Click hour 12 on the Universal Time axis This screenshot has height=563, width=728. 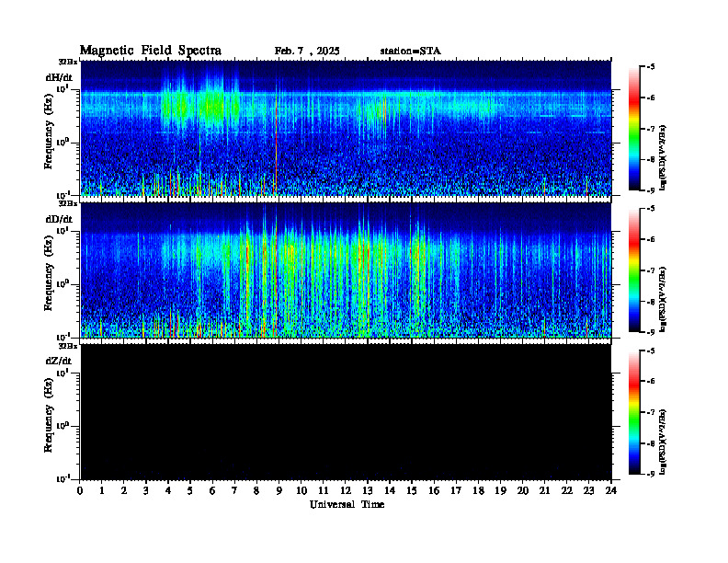coord(346,491)
